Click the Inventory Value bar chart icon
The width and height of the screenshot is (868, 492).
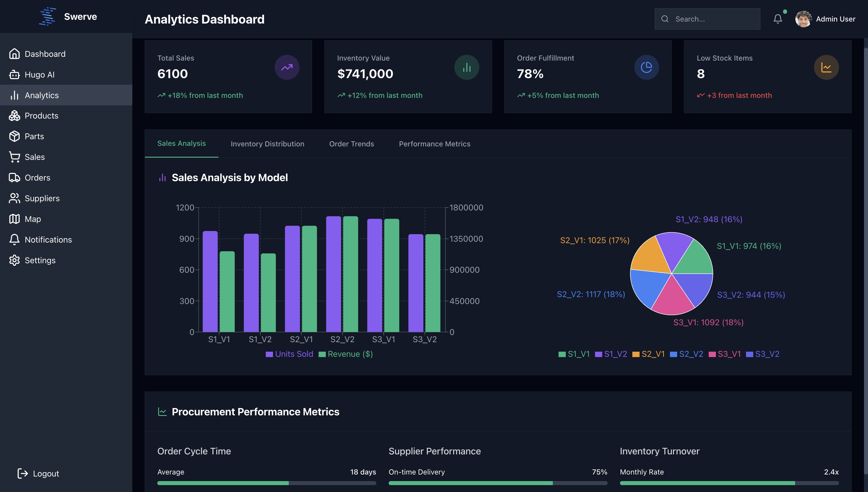click(466, 67)
